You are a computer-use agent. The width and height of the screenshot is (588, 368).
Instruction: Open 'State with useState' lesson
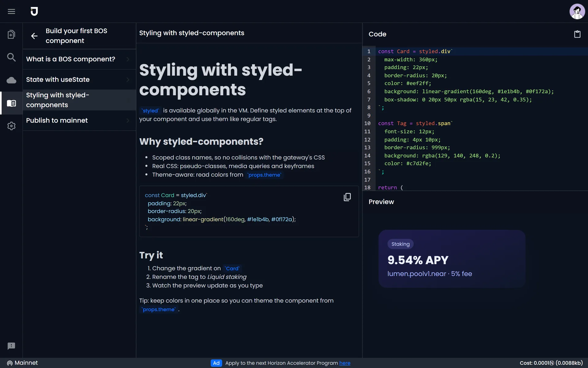(x=79, y=80)
